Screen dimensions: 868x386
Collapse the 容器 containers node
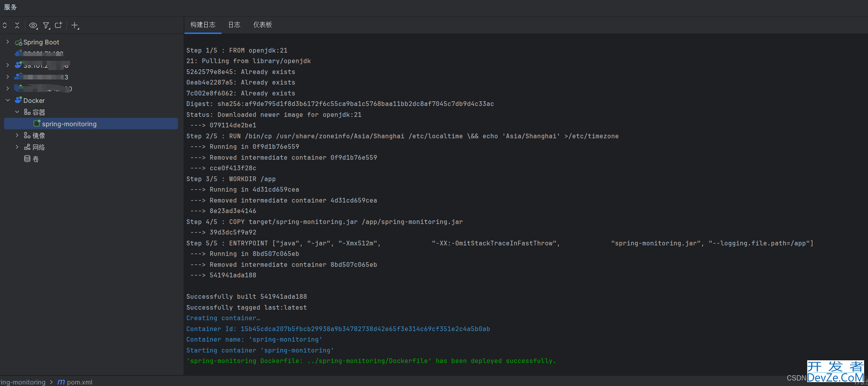click(x=17, y=112)
